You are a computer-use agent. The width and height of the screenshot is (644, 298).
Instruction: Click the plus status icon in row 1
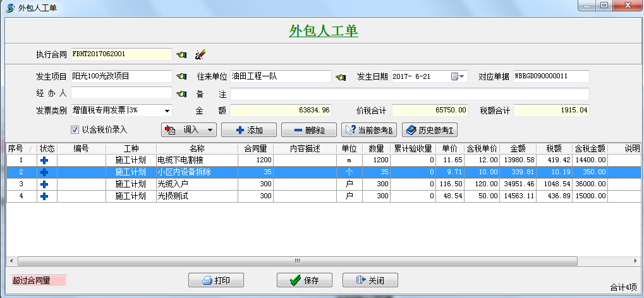pyautogui.click(x=44, y=160)
